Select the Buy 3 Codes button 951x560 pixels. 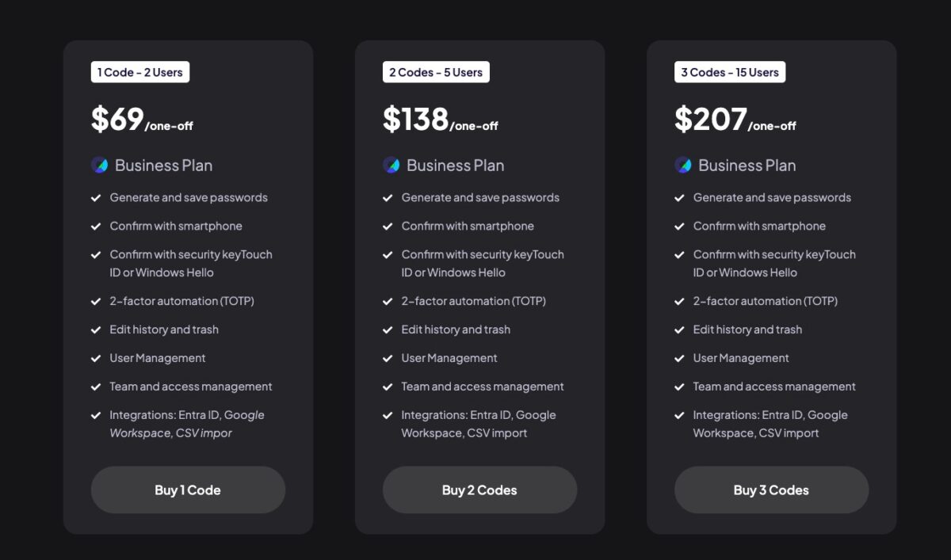(x=771, y=490)
